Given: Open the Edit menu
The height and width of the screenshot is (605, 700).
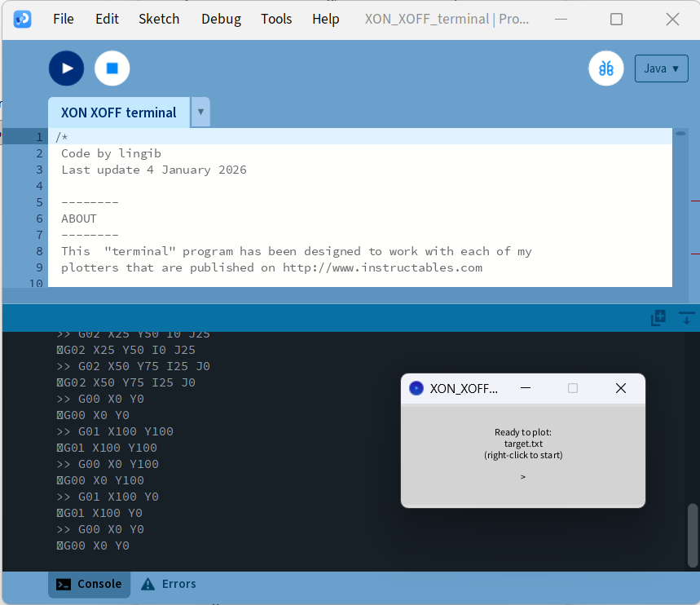Looking at the screenshot, I should pyautogui.click(x=107, y=20).
